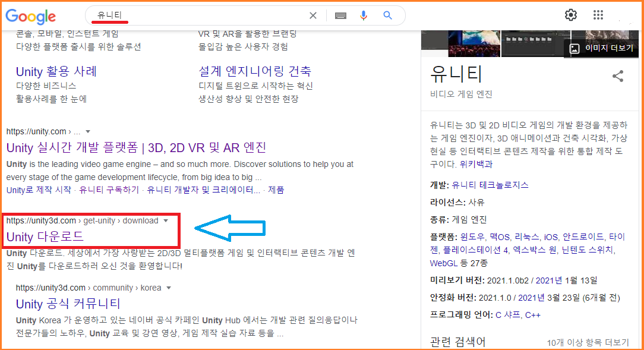The height and width of the screenshot is (350, 644).
Task: Open 유니티 구독하기 sitelink
Action: coord(109,190)
